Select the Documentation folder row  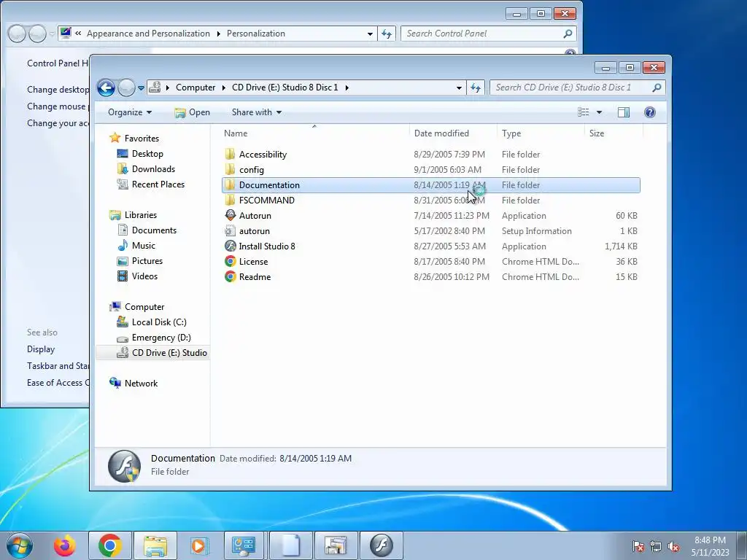(431, 185)
